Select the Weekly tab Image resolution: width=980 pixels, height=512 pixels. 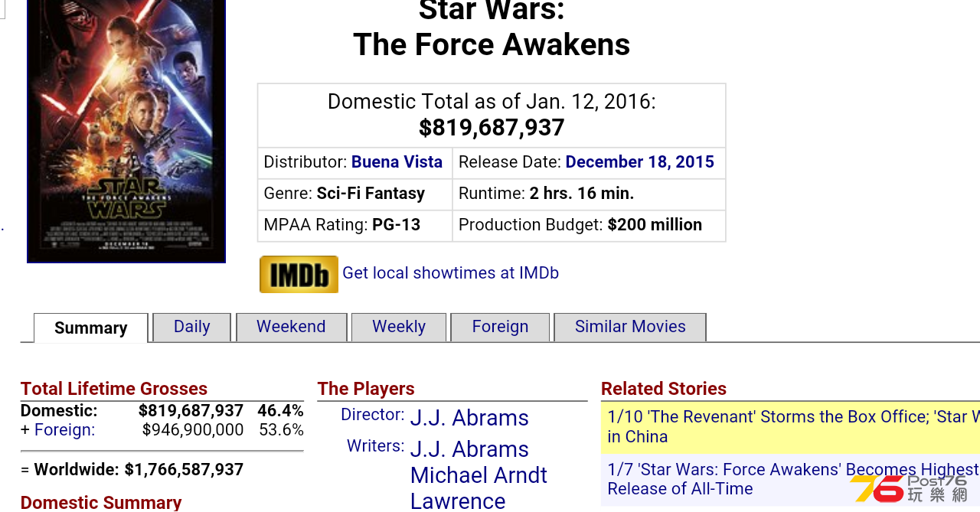pos(399,327)
